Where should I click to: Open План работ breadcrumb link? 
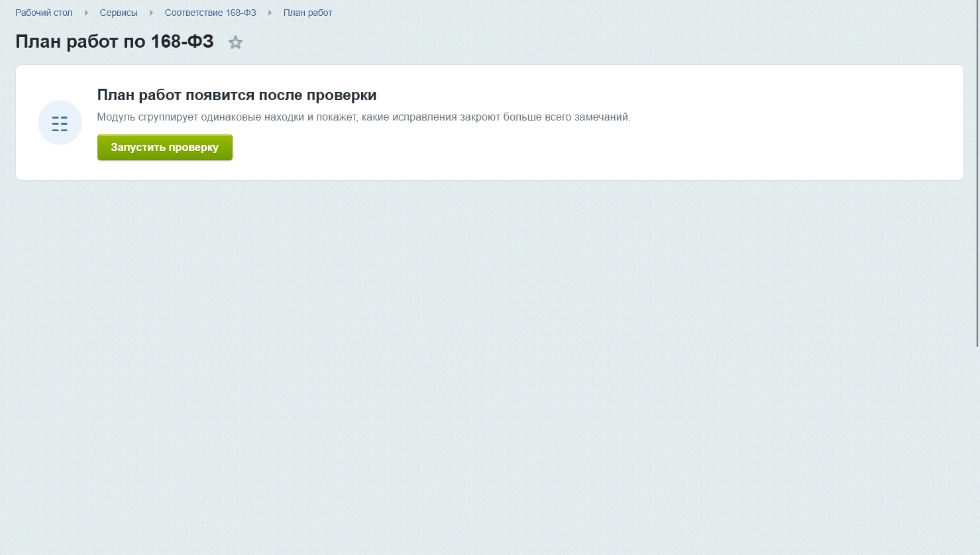pyautogui.click(x=307, y=13)
